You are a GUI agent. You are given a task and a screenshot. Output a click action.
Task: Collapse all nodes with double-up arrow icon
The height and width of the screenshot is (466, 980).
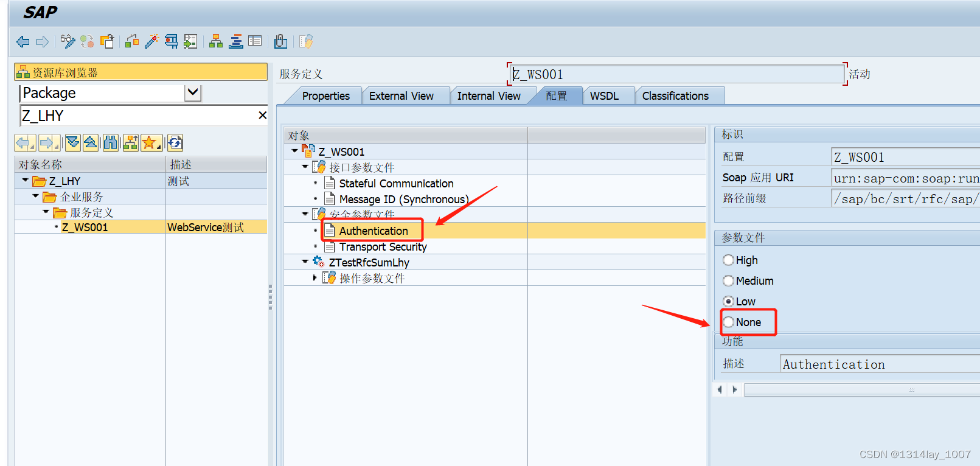pos(91,143)
